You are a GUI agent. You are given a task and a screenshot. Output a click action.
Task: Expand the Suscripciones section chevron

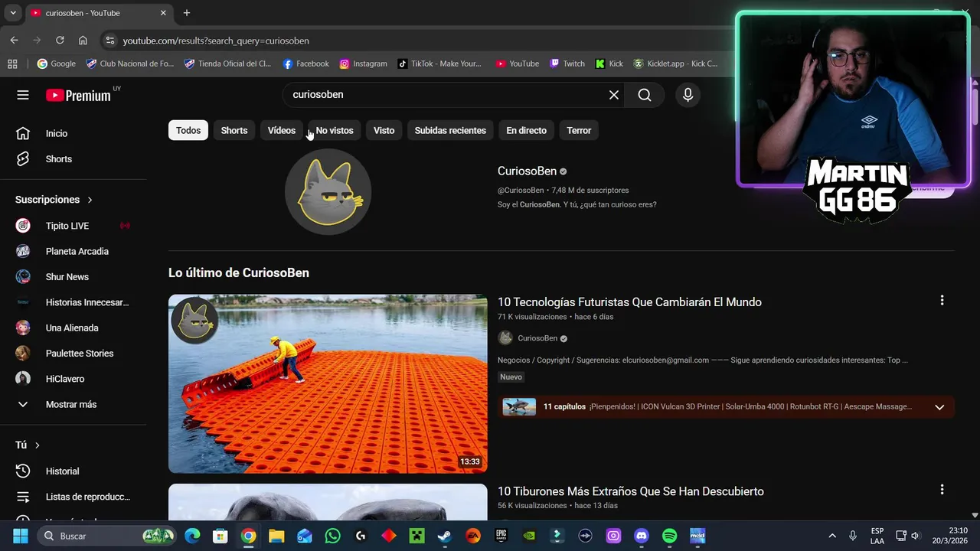coord(90,200)
